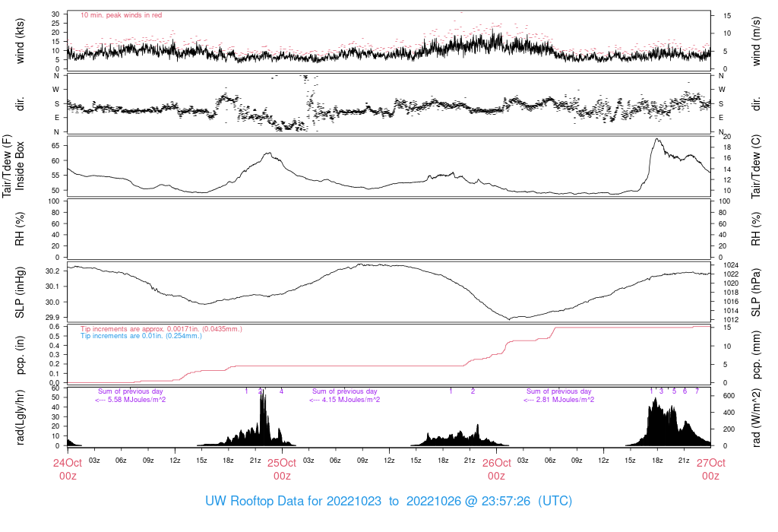Click the "1012" hPa tick value

click(x=731, y=320)
